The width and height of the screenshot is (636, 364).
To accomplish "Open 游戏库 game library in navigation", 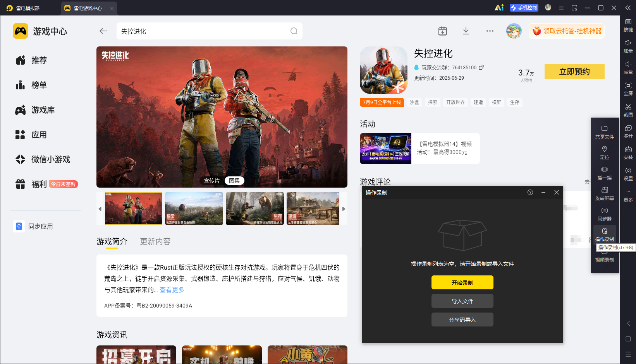I will [x=35, y=110].
